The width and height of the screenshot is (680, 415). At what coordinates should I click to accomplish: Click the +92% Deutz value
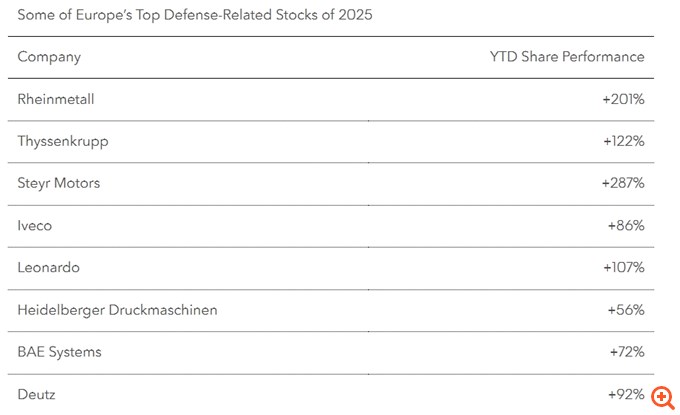click(626, 394)
